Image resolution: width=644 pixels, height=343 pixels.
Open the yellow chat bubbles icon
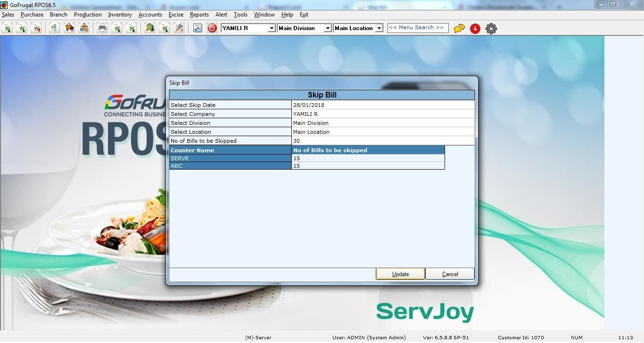click(x=459, y=29)
